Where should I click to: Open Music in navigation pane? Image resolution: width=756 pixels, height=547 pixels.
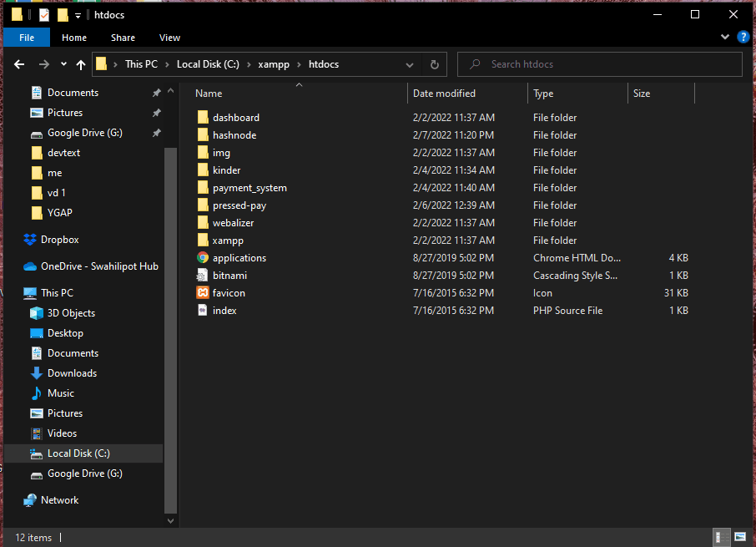[61, 393]
